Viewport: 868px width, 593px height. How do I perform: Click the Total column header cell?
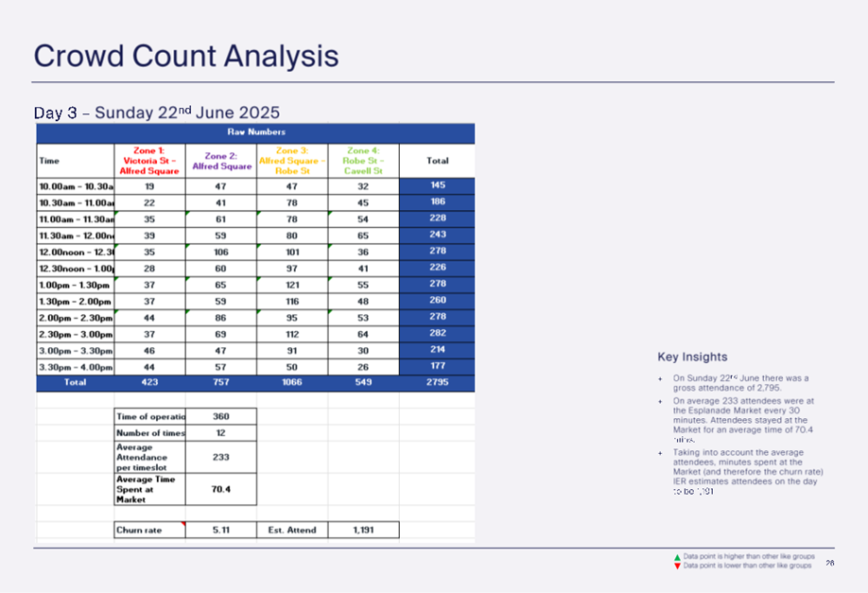click(437, 161)
